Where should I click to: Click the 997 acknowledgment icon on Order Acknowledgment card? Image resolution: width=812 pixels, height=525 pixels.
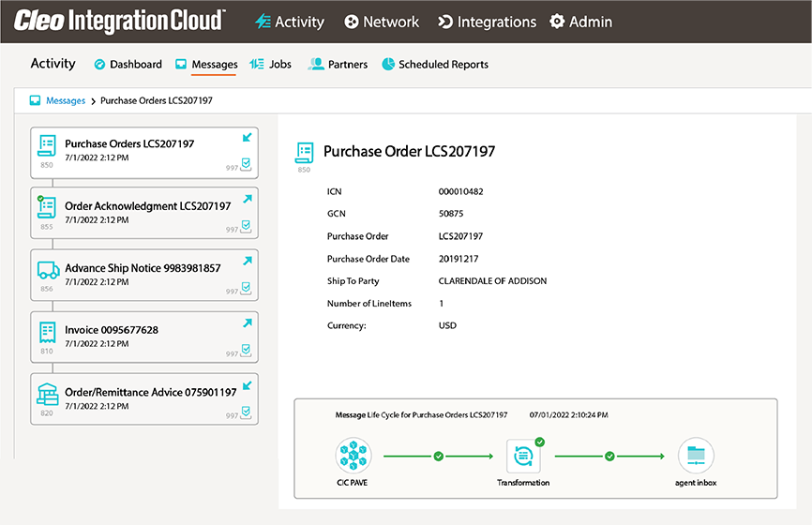[246, 226]
